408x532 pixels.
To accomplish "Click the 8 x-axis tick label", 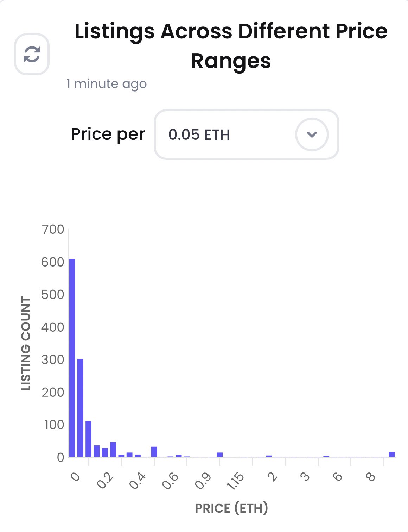I will 371,477.
